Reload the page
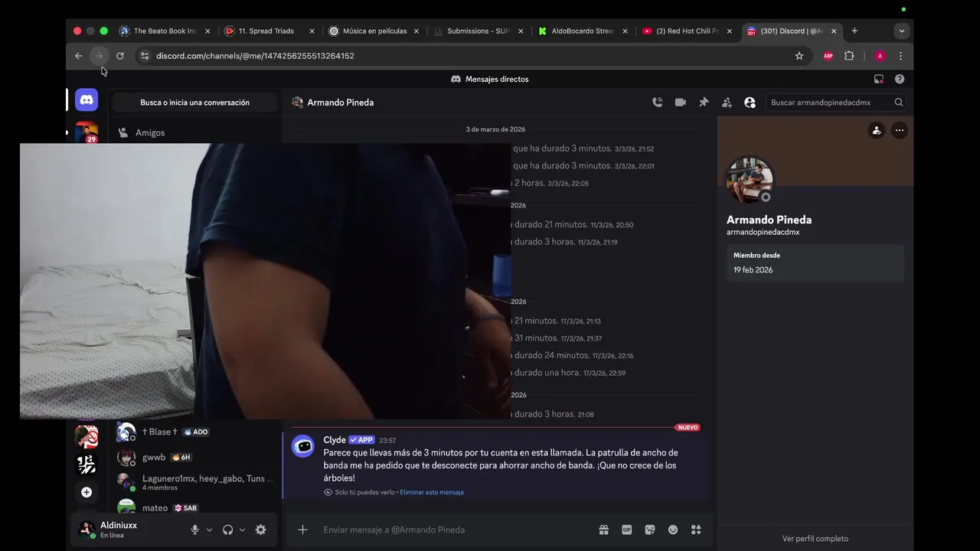Screen dimensions: 980x551 coord(120,56)
